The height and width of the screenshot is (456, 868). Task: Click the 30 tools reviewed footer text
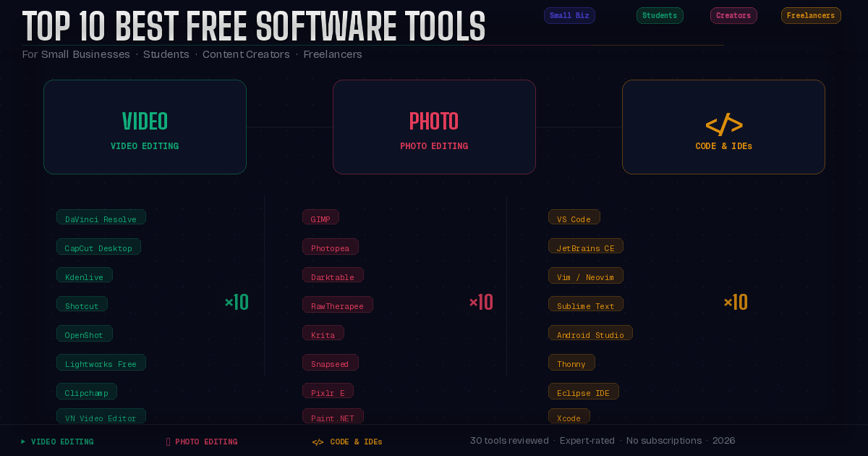509,440
